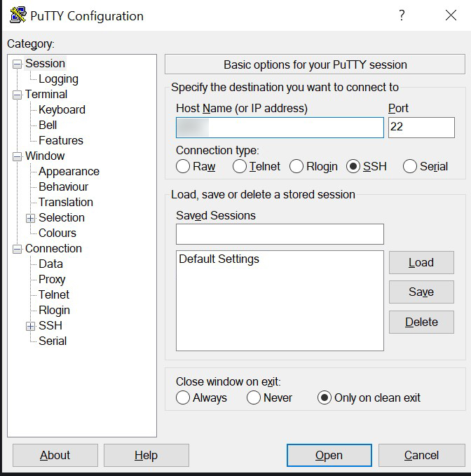This screenshot has height=476, width=471.
Task: Select the Rlogin connection type radio button
Action: (x=296, y=166)
